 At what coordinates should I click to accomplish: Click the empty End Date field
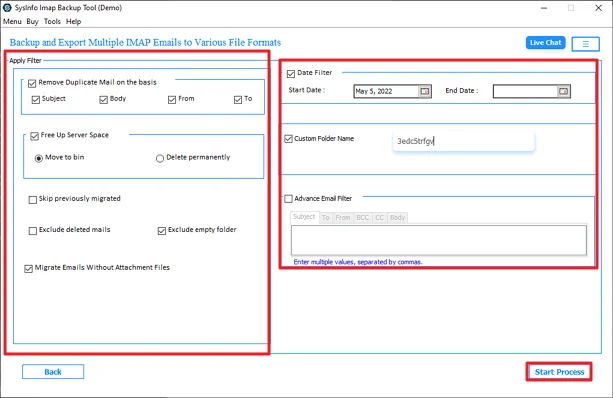pyautogui.click(x=525, y=91)
